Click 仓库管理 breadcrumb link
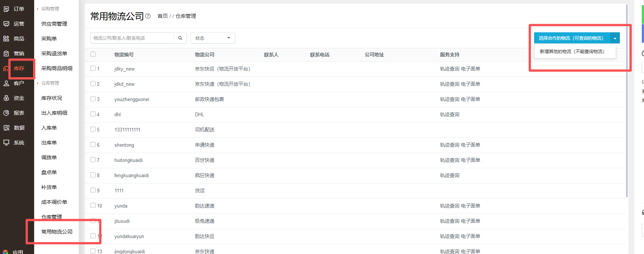Image resolution: width=644 pixels, height=254 pixels. [186, 16]
